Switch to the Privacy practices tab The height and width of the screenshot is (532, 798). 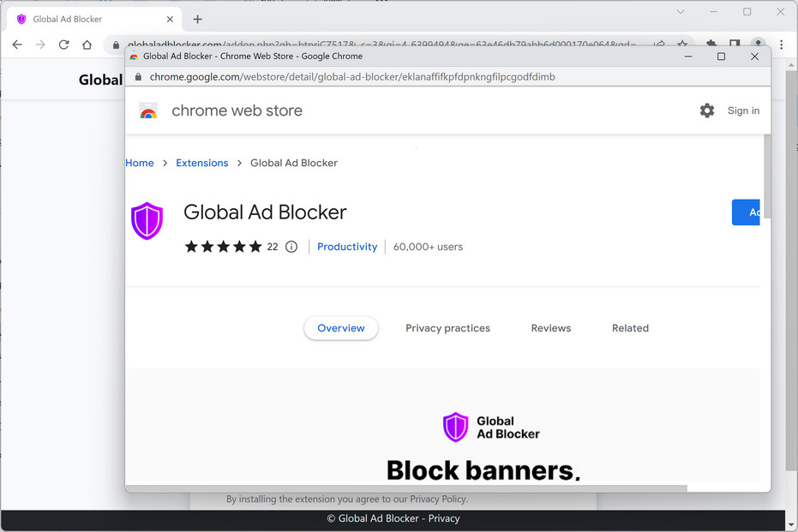coord(447,328)
